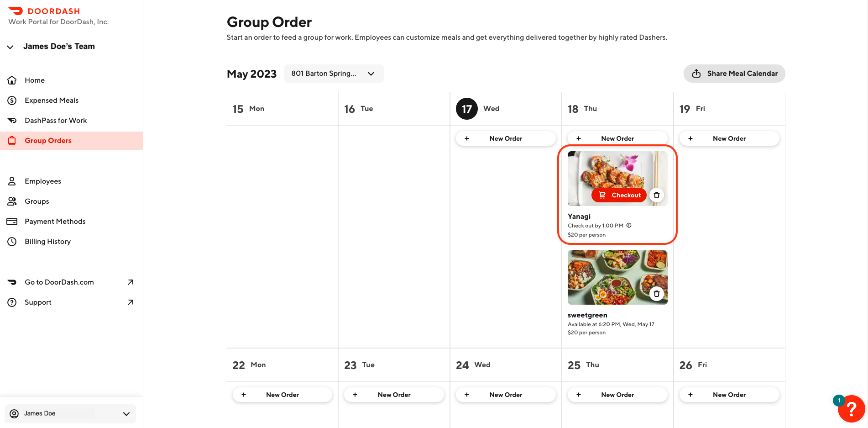
Task: Collapse the James Doe's Team selector
Action: point(10,47)
